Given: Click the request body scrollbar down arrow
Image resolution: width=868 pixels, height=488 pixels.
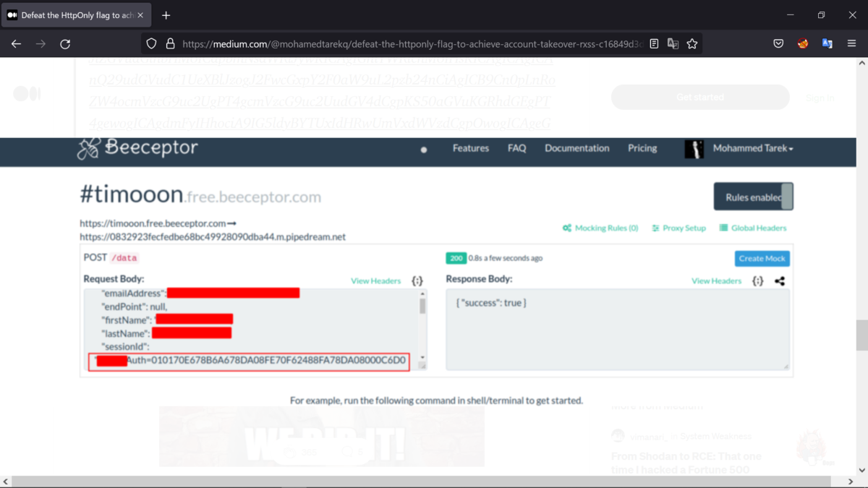Looking at the screenshot, I should pyautogui.click(x=422, y=359).
